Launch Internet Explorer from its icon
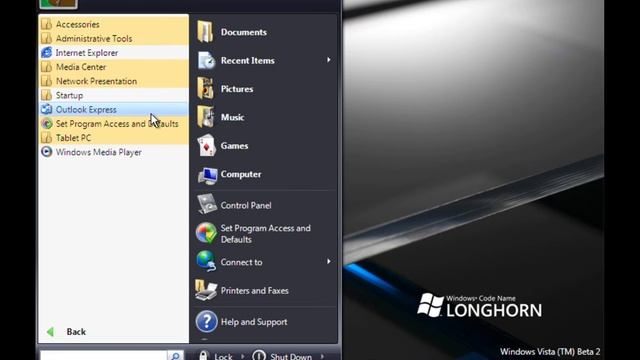The width and height of the screenshot is (640, 360). pos(47,53)
